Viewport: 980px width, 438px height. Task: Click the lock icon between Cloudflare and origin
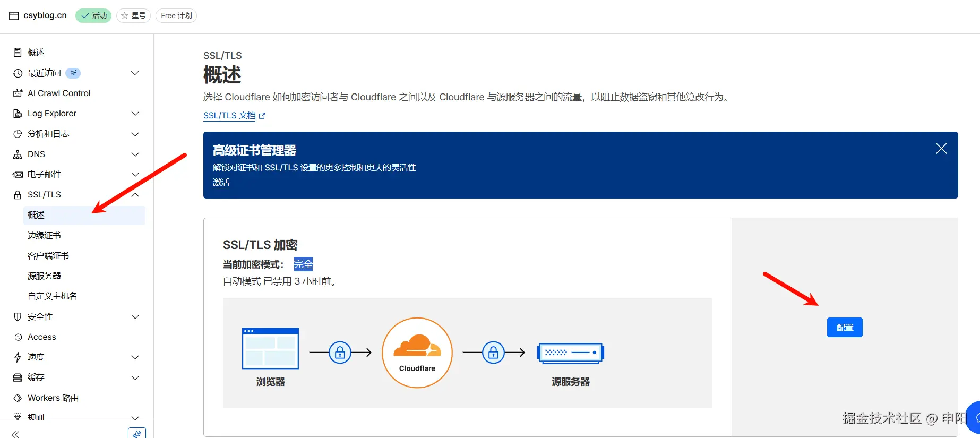493,353
